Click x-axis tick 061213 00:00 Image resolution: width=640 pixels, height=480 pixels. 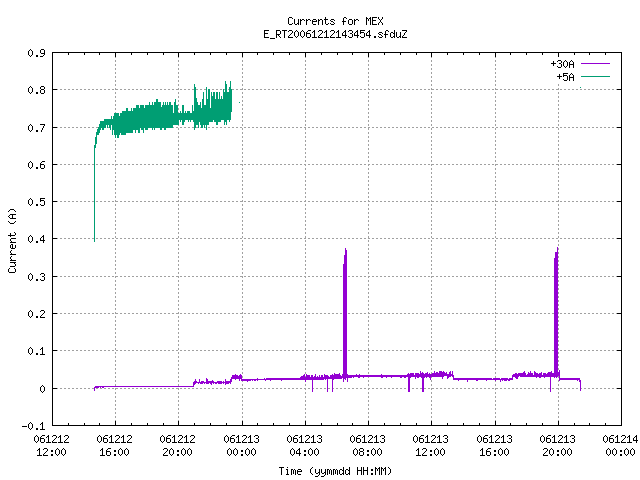point(241,445)
